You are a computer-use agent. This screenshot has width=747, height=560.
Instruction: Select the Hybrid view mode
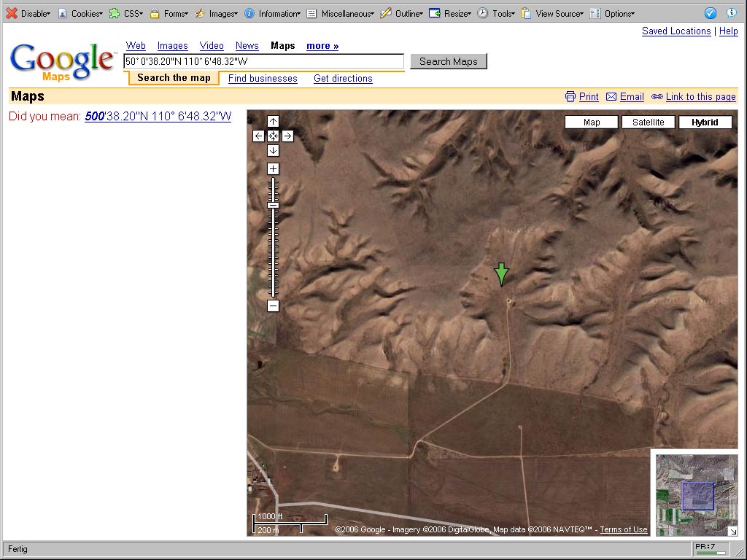point(705,122)
